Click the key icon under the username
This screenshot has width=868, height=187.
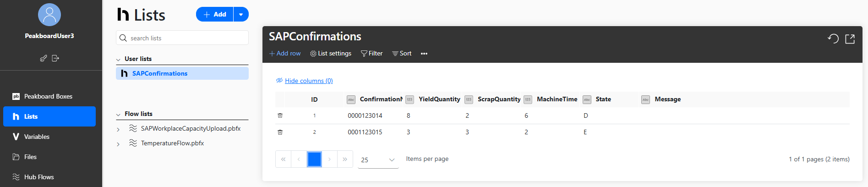pos(44,58)
